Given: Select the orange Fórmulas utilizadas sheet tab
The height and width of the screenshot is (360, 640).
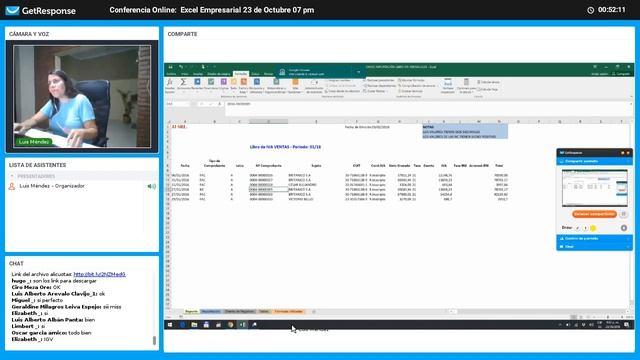Looking at the screenshot, I should point(289,311).
